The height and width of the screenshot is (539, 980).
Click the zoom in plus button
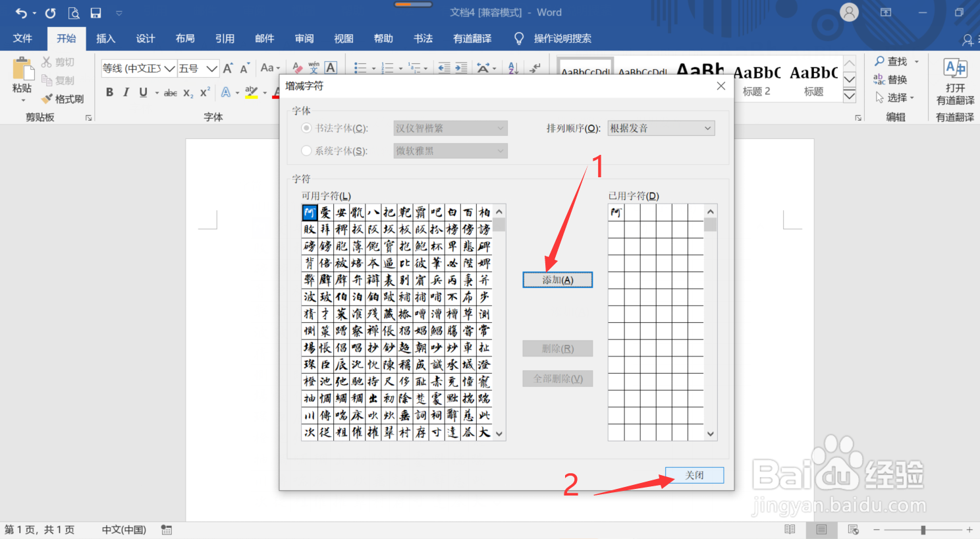coord(969,530)
